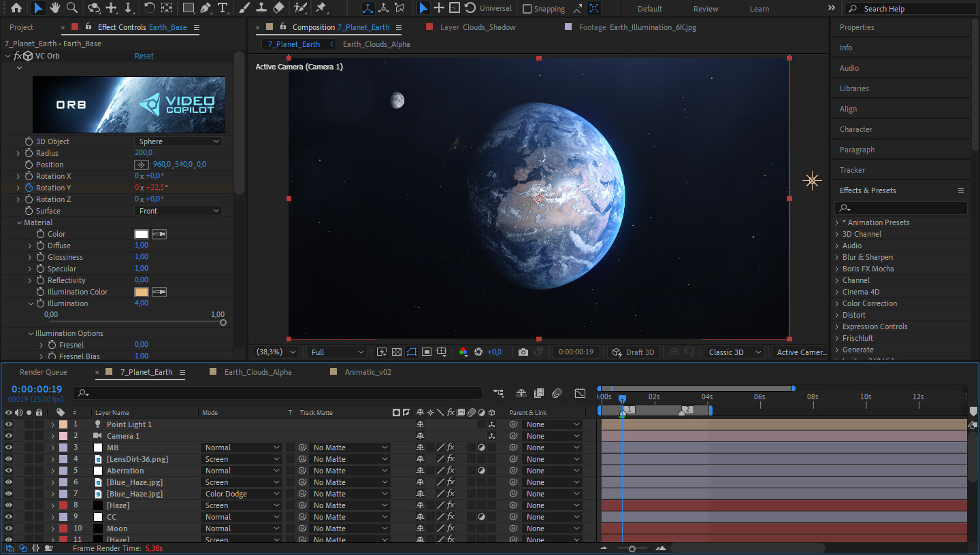Toggle the transparency grid button in viewer

(397, 352)
